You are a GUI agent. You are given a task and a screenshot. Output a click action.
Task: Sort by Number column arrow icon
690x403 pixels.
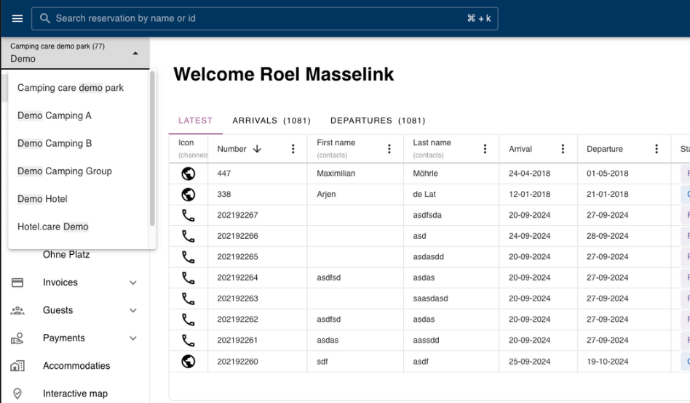257,149
